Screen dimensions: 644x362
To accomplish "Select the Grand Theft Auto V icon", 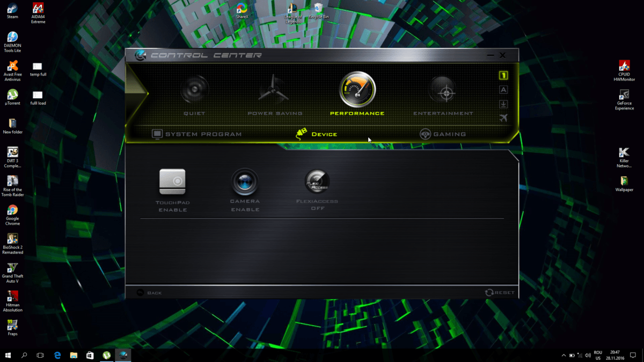I will (x=12, y=273).
